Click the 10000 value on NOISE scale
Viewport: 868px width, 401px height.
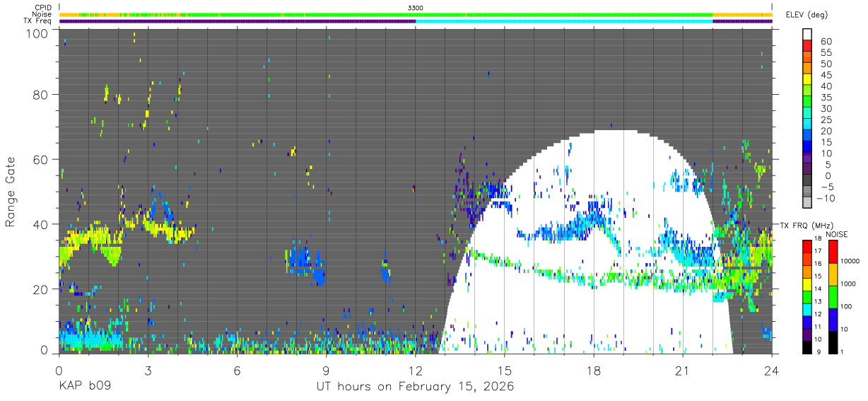coord(848,260)
